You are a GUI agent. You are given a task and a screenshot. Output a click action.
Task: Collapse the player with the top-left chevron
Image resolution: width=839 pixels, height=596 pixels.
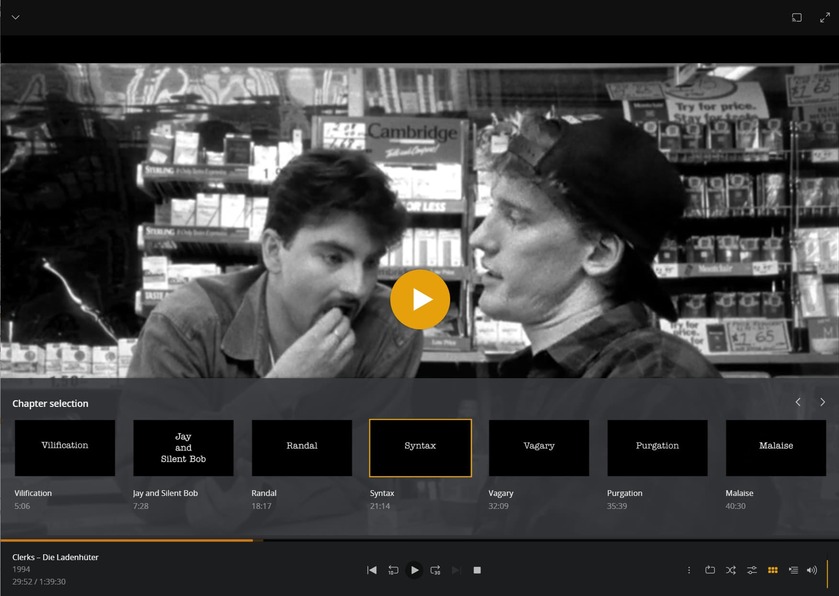click(x=16, y=17)
